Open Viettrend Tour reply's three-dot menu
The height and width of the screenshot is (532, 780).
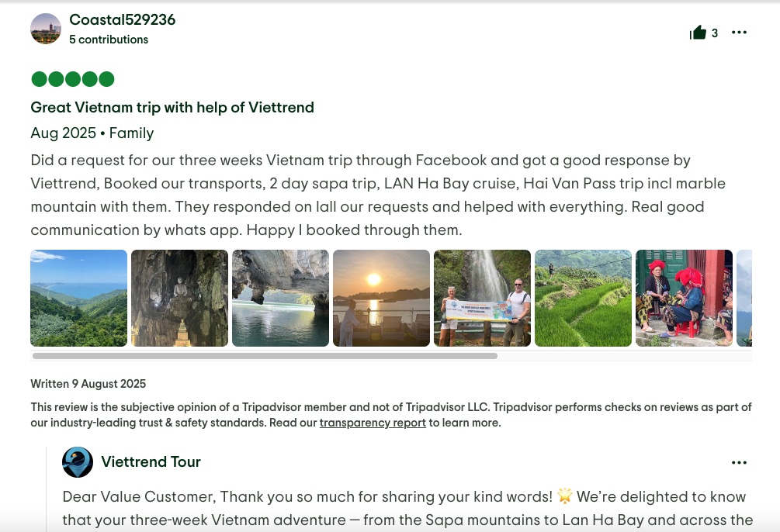pyautogui.click(x=739, y=463)
